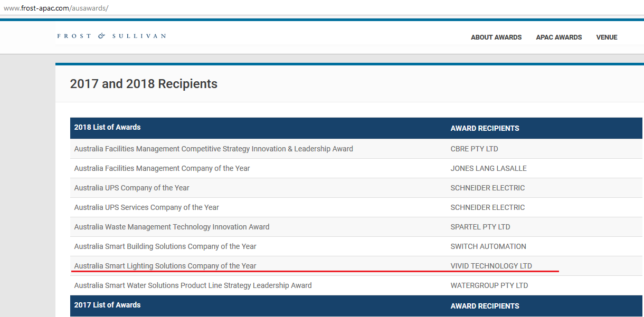Select the JONES LANG LASALLE cell
The width and height of the screenshot is (644, 317).
pos(488,168)
